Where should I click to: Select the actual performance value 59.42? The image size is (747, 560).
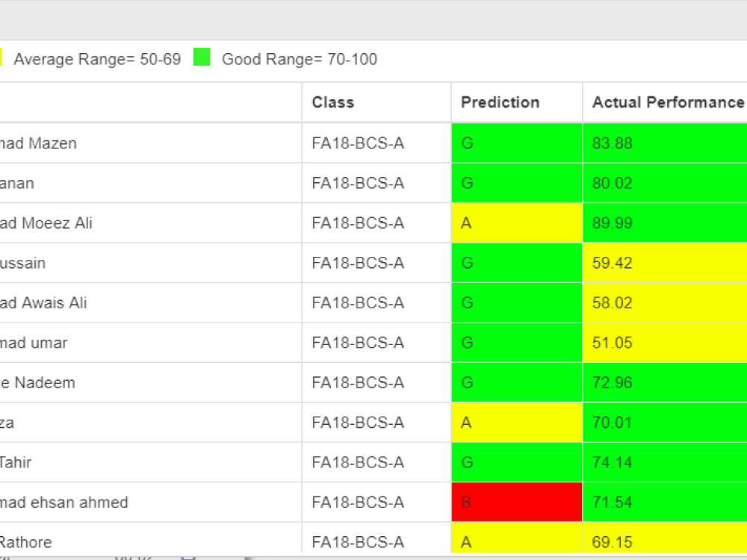(613, 263)
